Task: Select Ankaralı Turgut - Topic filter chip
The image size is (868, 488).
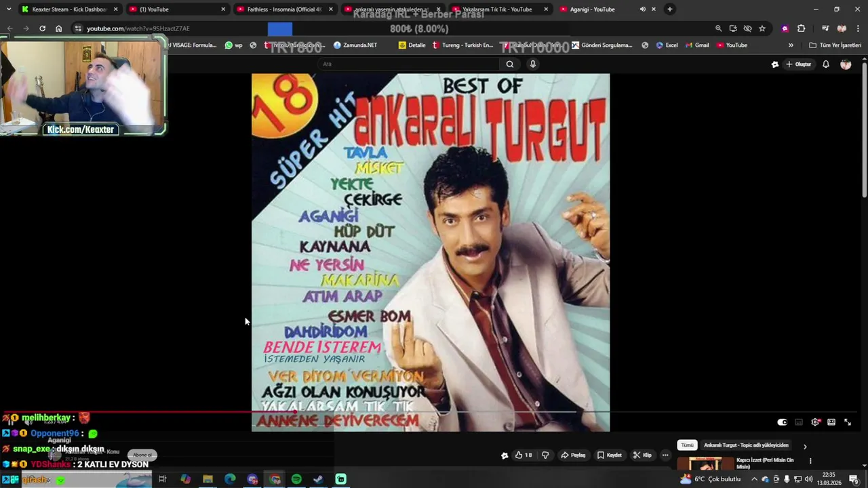Action: [x=746, y=445]
